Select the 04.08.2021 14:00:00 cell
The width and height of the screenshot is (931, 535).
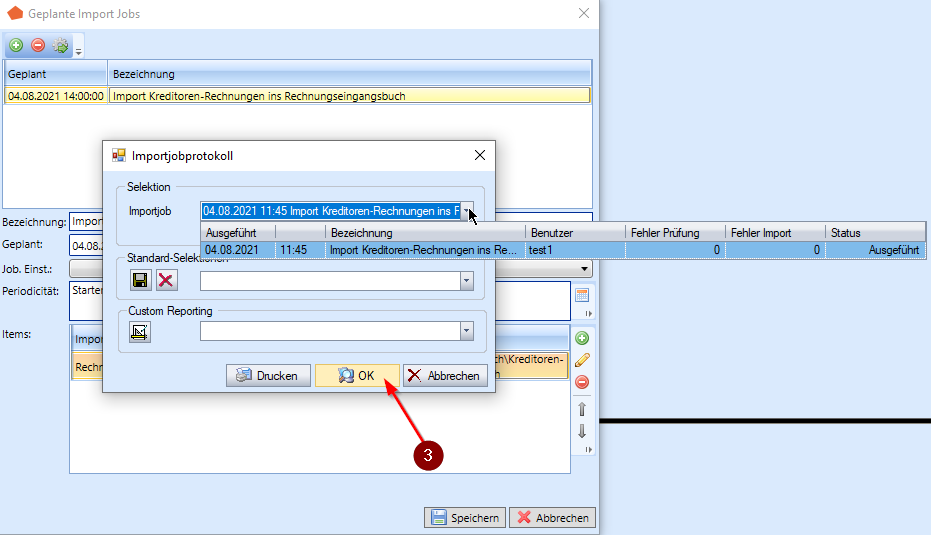56,96
